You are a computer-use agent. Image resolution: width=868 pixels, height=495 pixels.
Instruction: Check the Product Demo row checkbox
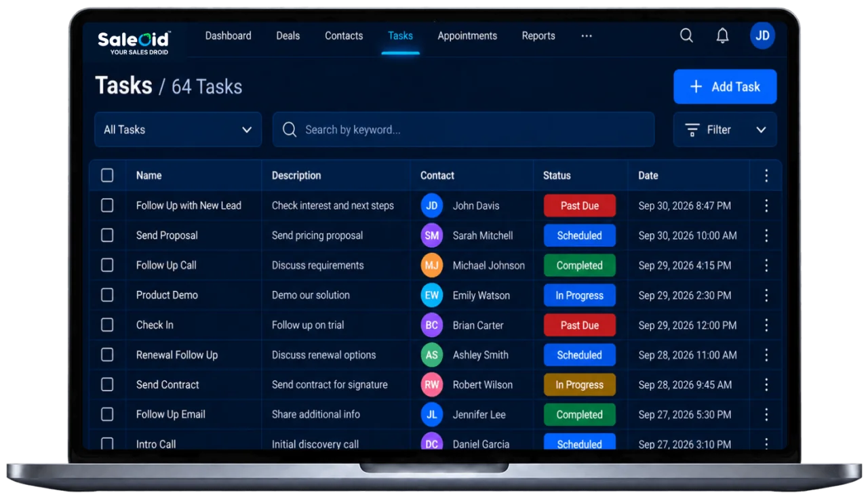point(107,295)
